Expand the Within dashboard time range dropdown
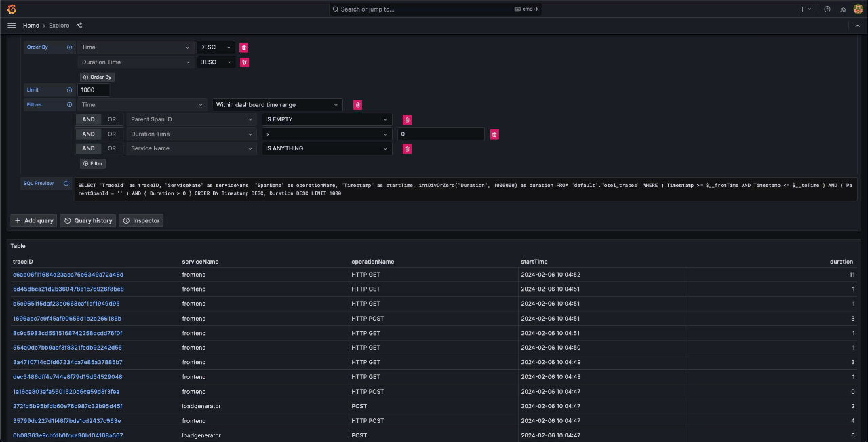The width and height of the screenshot is (868, 442). tap(277, 105)
